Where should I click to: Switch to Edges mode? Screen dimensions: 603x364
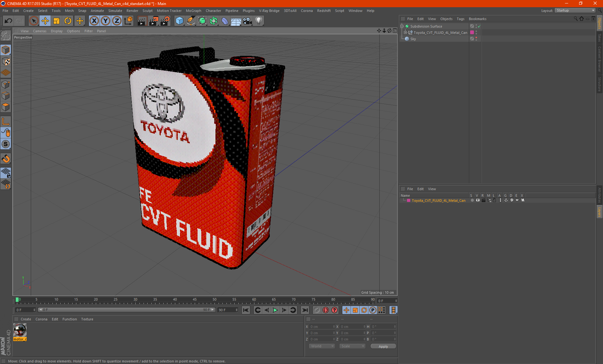6,96
